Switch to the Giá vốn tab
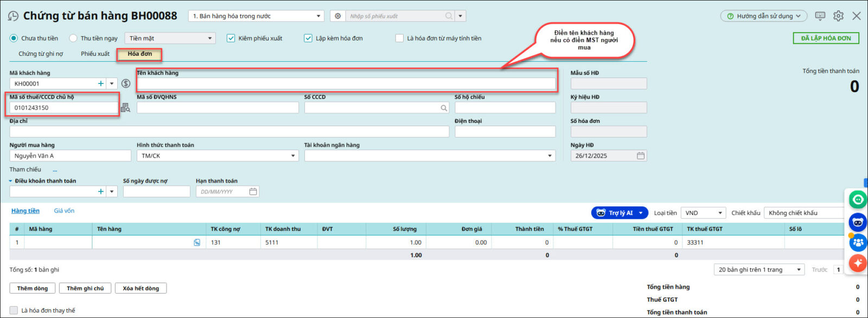Screen dimensions: 868x318 pos(64,211)
